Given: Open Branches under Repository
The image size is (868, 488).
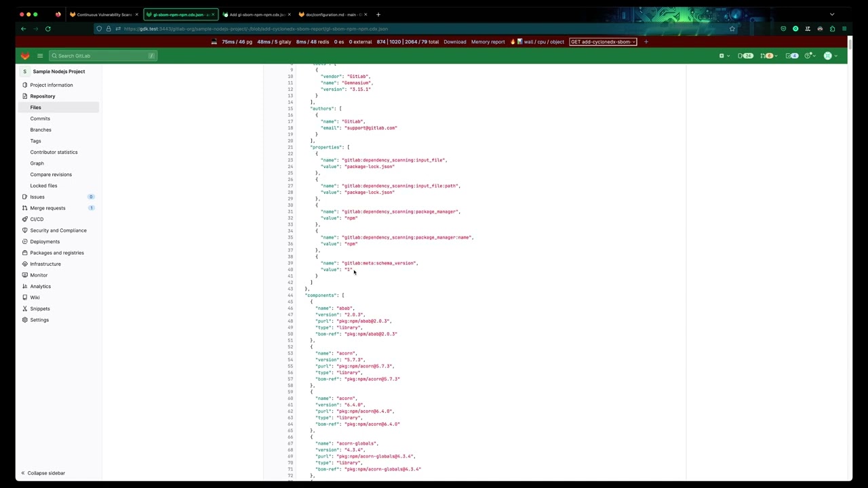Looking at the screenshot, I should click(59, 129).
